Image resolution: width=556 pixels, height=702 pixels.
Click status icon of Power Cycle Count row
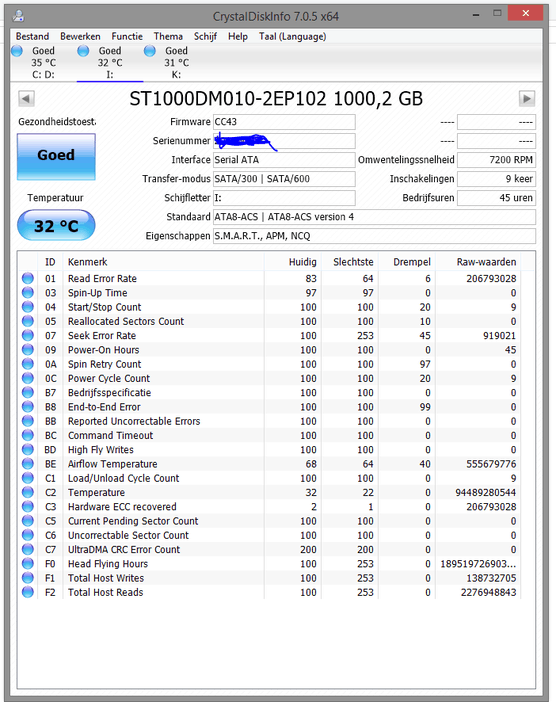coord(28,378)
